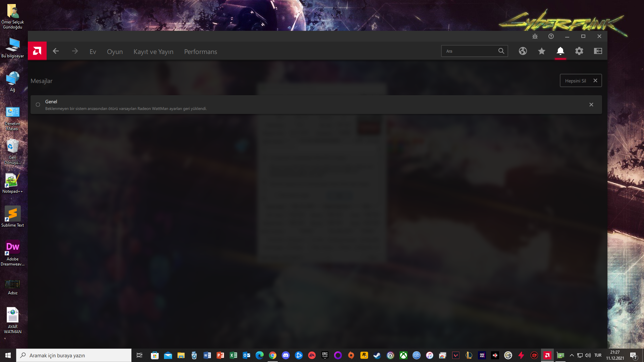Screen dimensions: 644x362
Task: Open the favorites star icon
Action: point(541,51)
